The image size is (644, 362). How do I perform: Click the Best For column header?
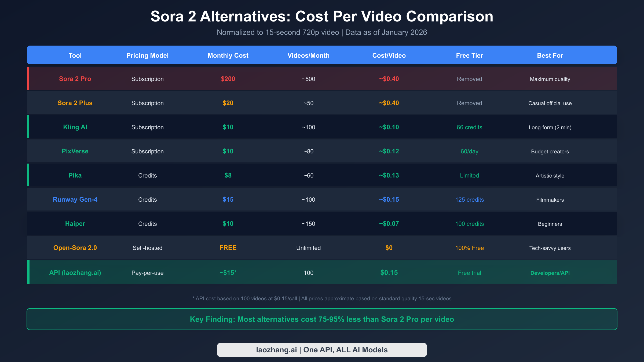(x=550, y=55)
